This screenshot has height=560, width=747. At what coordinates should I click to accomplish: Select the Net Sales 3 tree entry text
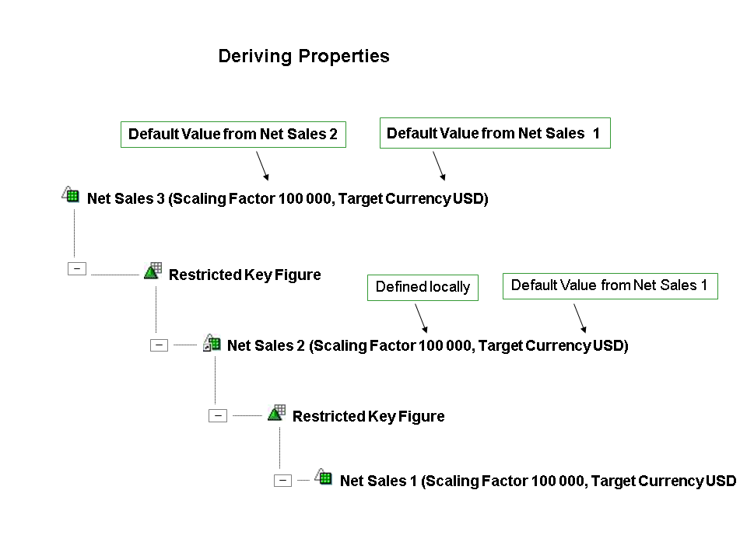point(287,198)
